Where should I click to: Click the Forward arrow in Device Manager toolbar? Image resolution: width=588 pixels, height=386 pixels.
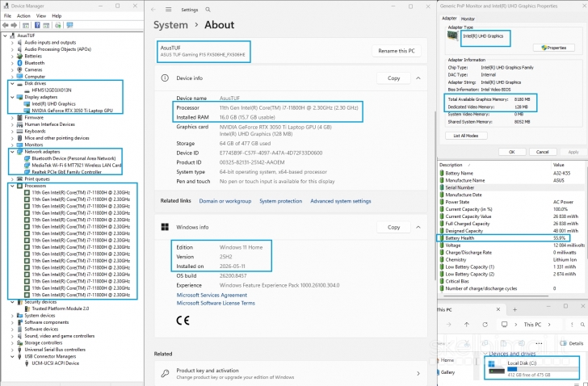tap(14, 25)
